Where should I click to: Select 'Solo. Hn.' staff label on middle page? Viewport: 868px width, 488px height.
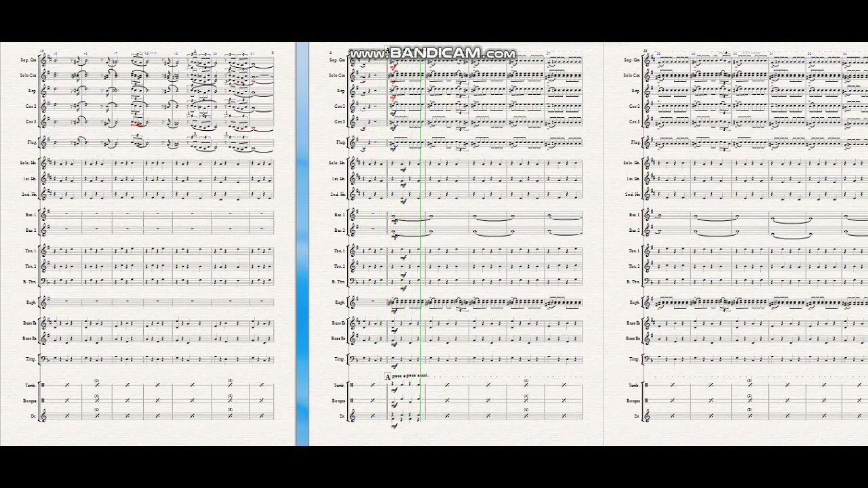point(337,163)
